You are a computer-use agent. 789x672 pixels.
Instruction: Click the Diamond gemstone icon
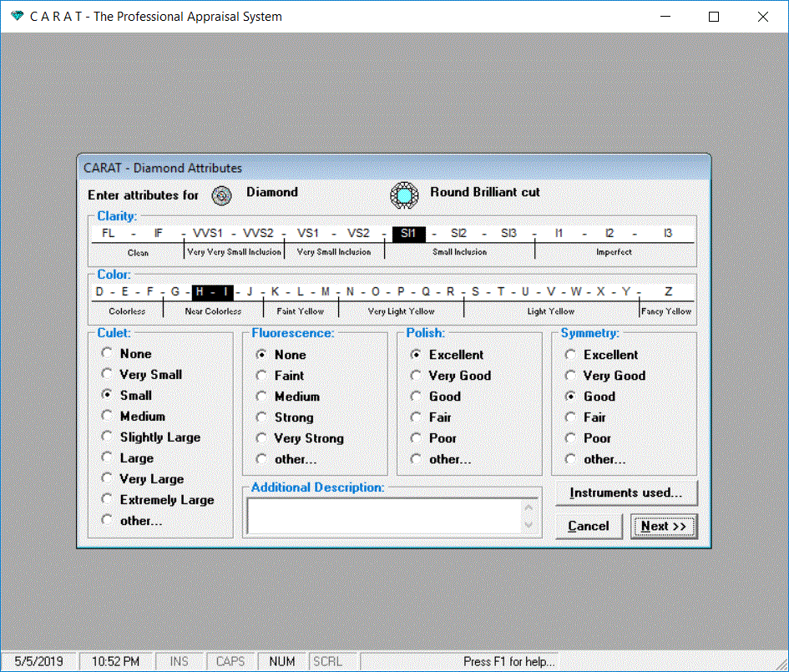click(x=221, y=195)
